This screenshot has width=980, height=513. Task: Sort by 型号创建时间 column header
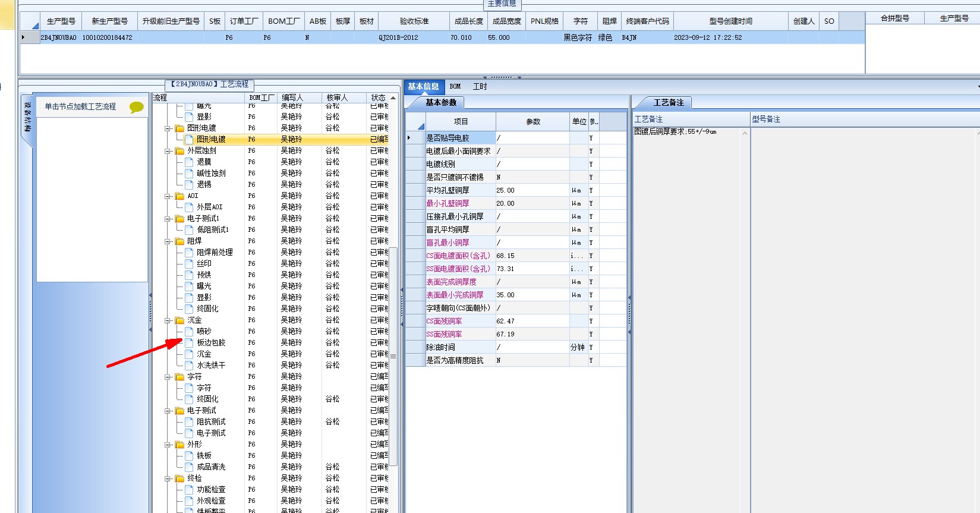point(730,21)
